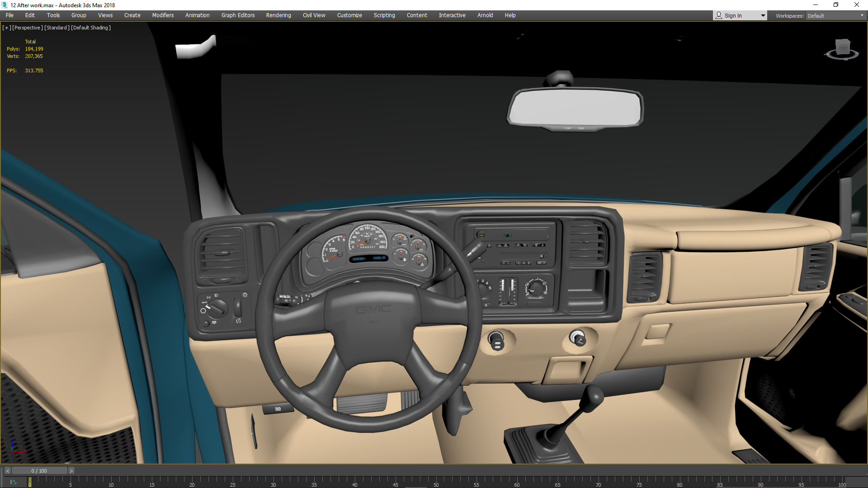Expand the Sign In dropdown arrow
The height and width of the screenshot is (488, 868).
pos(763,15)
